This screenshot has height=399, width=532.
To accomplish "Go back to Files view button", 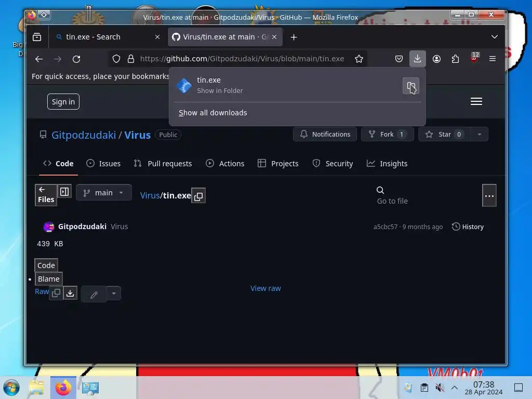I will tap(46, 195).
